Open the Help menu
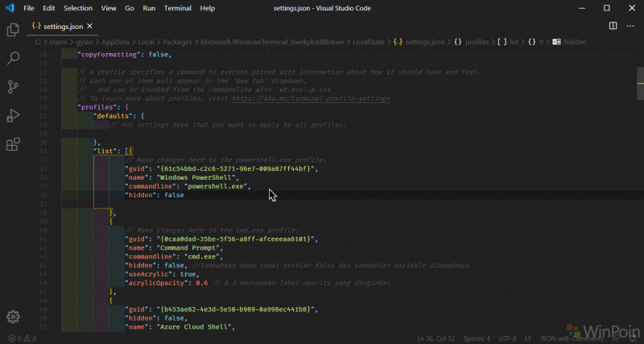The width and height of the screenshot is (644, 344). pos(208,8)
